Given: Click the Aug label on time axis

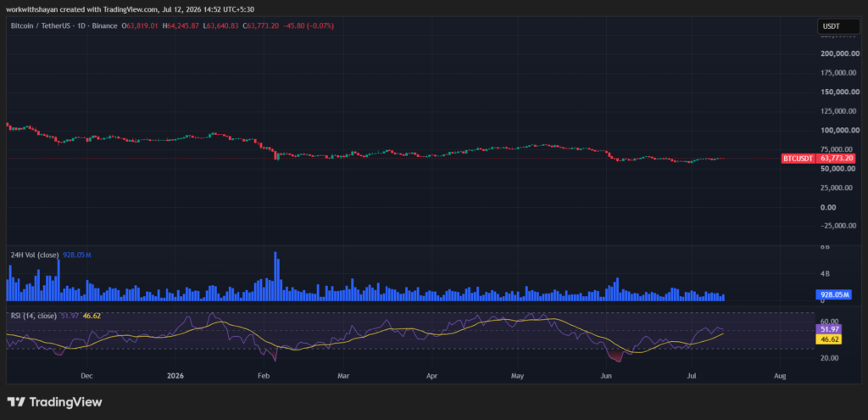Looking at the screenshot, I should pos(780,376).
